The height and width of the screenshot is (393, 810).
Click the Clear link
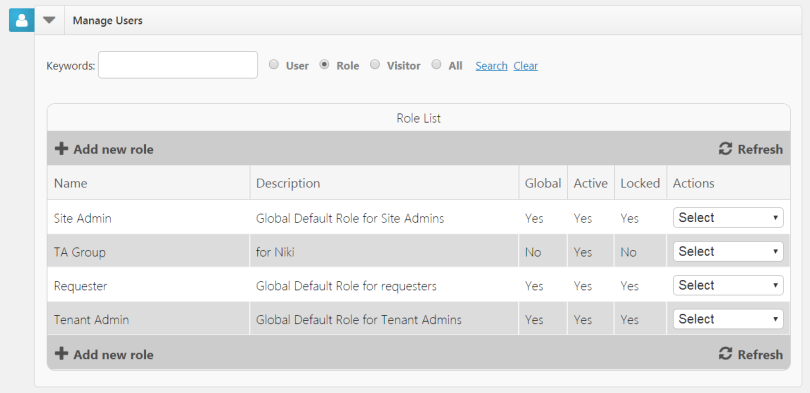(x=525, y=66)
